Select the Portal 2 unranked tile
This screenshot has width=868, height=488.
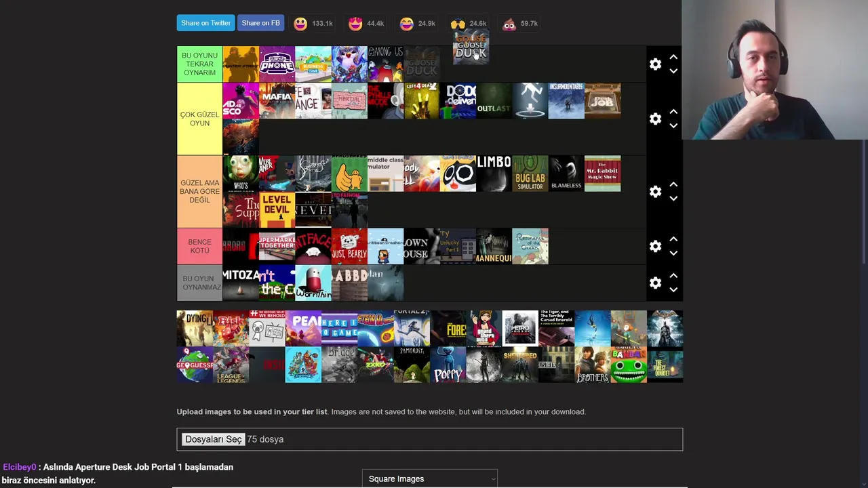click(412, 329)
